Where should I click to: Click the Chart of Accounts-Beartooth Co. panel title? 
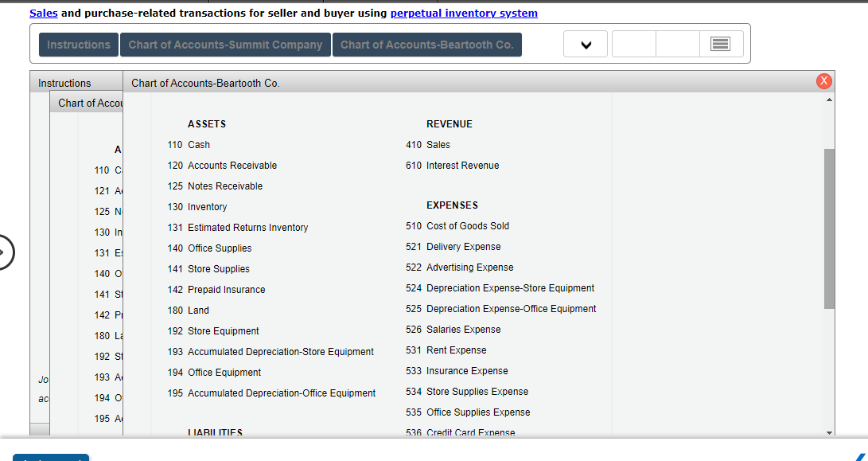pos(205,83)
